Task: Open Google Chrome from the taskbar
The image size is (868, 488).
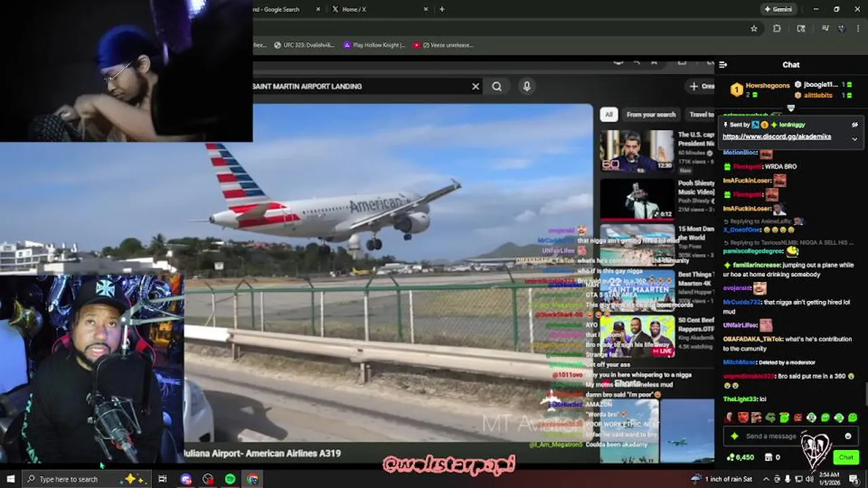Action: 252,479
